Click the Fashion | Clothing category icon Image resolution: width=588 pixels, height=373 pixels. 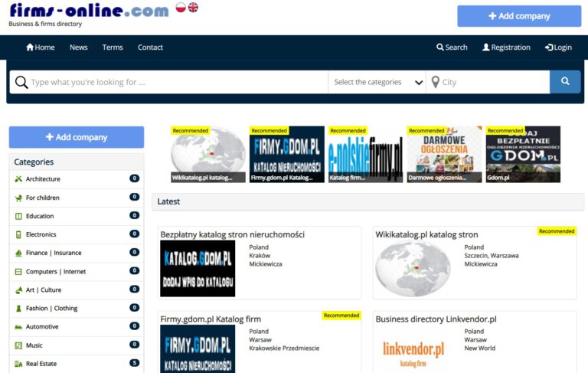(x=18, y=309)
